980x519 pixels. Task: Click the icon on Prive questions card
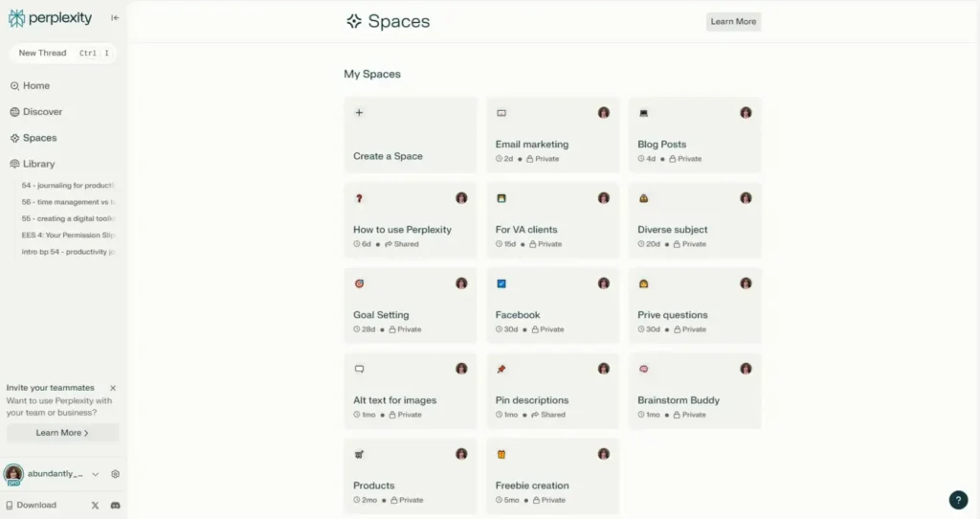(x=644, y=283)
